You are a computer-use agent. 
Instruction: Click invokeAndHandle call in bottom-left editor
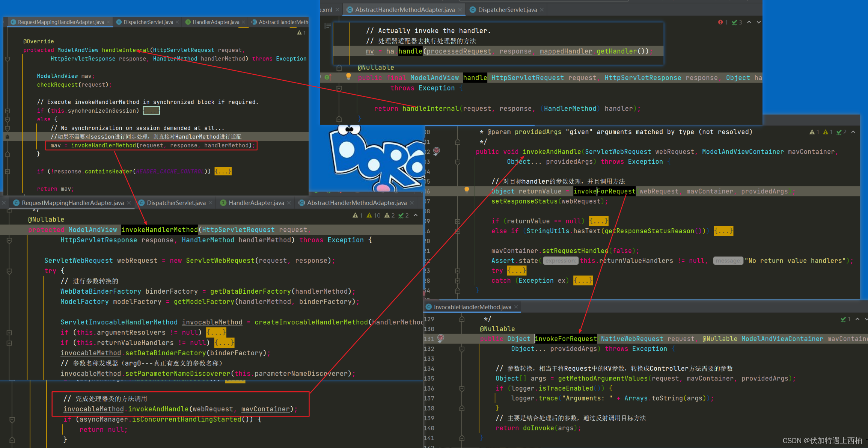coord(158,409)
